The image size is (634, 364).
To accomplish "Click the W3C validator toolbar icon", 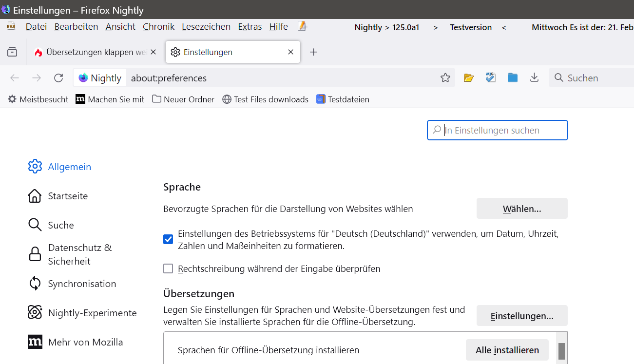I will click(490, 78).
